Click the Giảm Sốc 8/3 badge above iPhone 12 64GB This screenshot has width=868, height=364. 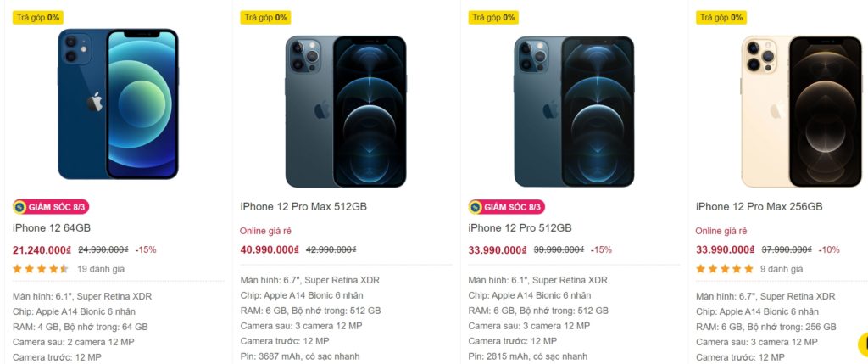(x=51, y=207)
